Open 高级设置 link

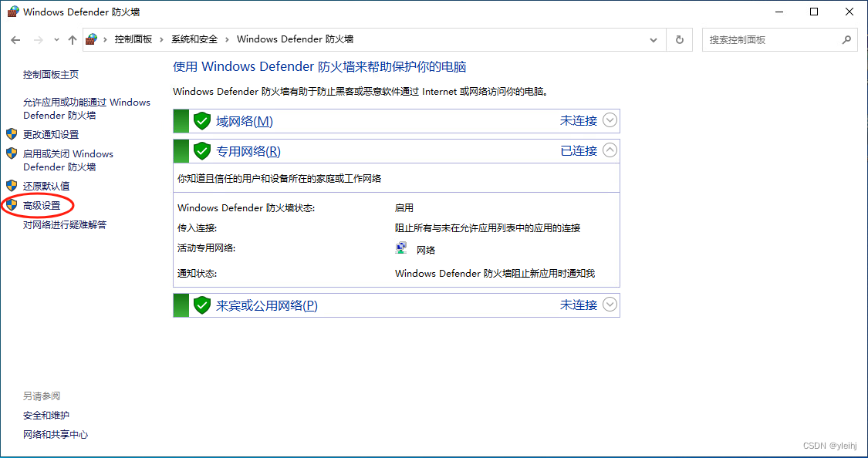[x=42, y=206]
